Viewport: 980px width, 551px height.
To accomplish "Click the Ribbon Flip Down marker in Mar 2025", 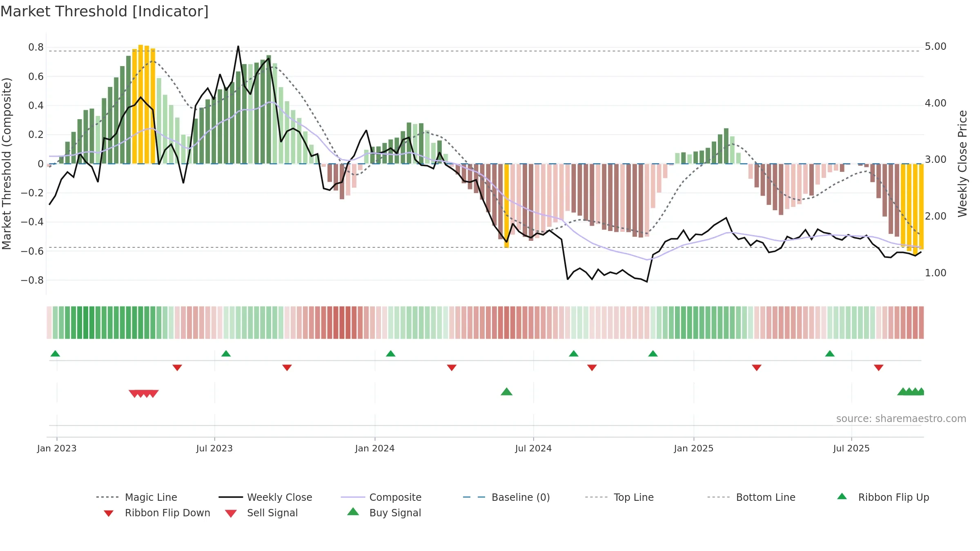I will tap(756, 368).
